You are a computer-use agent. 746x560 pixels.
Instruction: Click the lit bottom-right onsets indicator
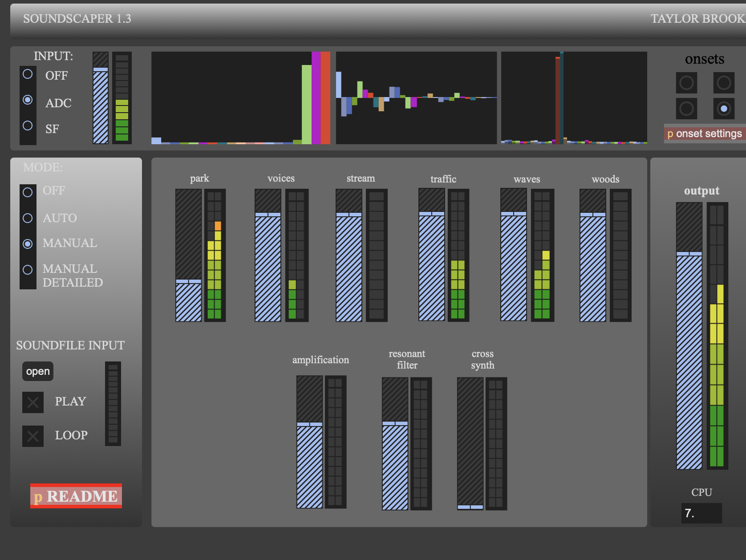coord(724,109)
